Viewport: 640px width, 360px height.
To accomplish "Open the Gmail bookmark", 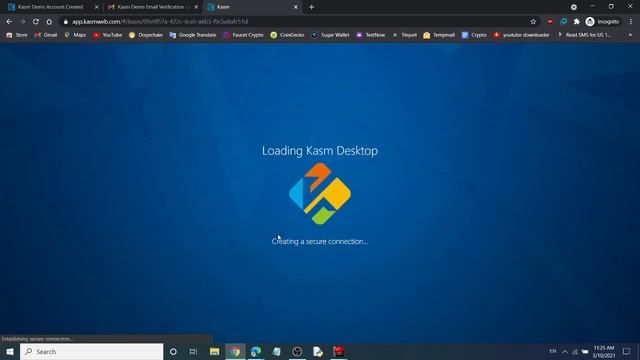I will [x=46, y=35].
